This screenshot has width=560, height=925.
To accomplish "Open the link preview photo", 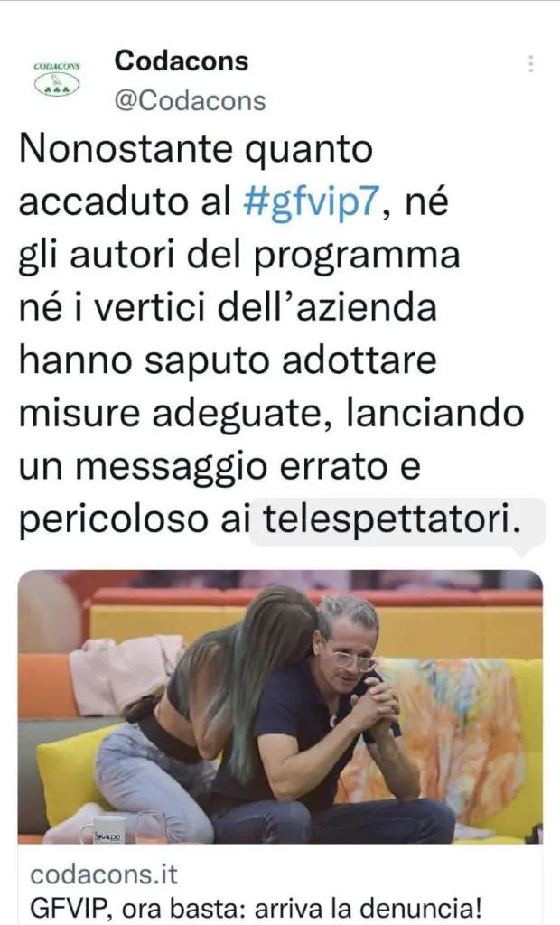I will (x=280, y=706).
